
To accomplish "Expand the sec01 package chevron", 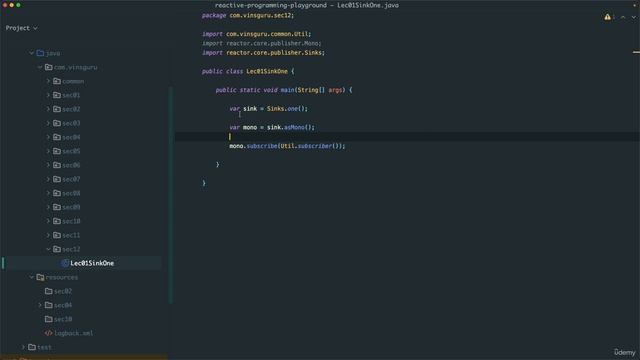I will coord(48,95).
